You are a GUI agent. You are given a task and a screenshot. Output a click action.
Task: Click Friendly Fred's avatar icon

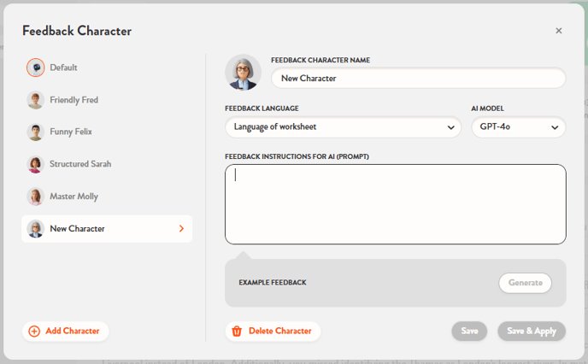35,100
